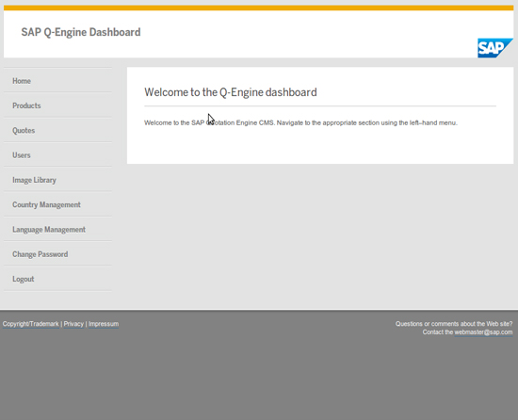This screenshot has height=420, width=518.
Task: Open the Impressum footer link
Action: (x=104, y=324)
